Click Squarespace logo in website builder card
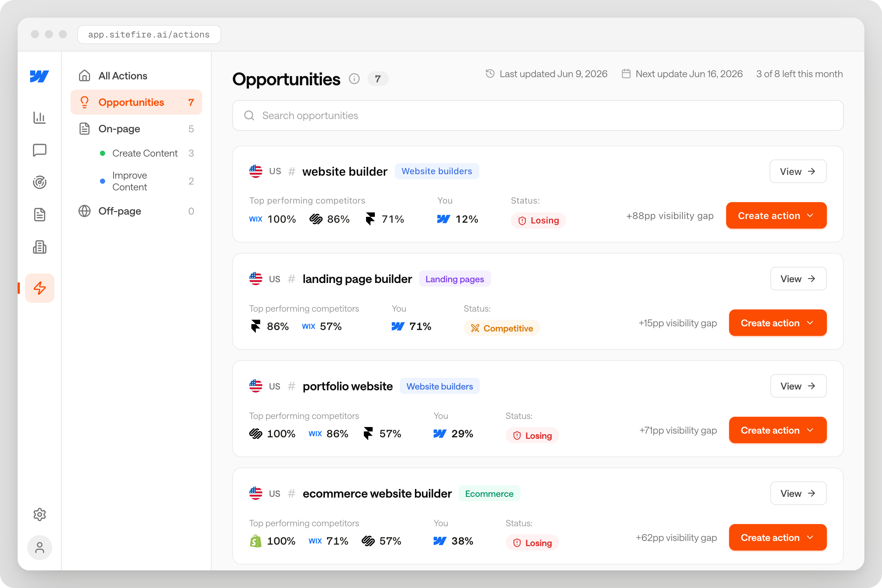Viewport: 882px width, 588px height. pos(316,219)
